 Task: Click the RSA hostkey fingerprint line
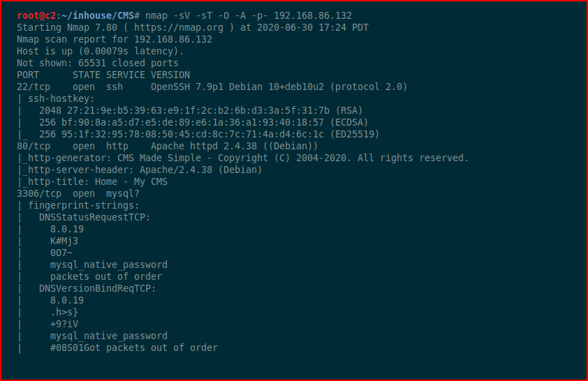[x=200, y=110]
